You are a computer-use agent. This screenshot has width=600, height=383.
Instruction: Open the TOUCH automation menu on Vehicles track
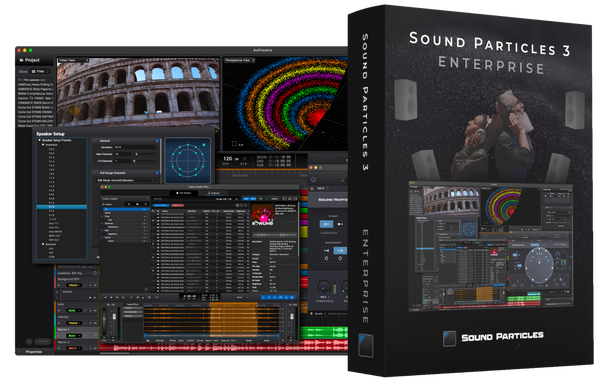[73, 323]
